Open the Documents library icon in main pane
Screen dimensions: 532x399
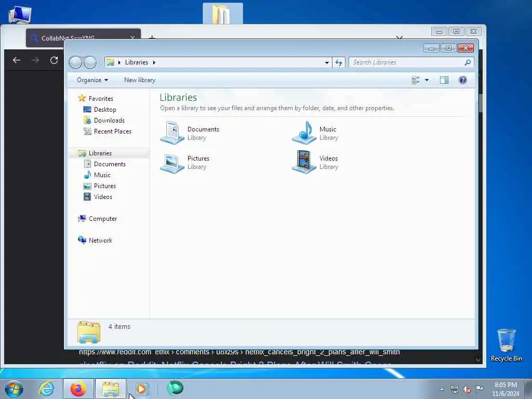172,133
